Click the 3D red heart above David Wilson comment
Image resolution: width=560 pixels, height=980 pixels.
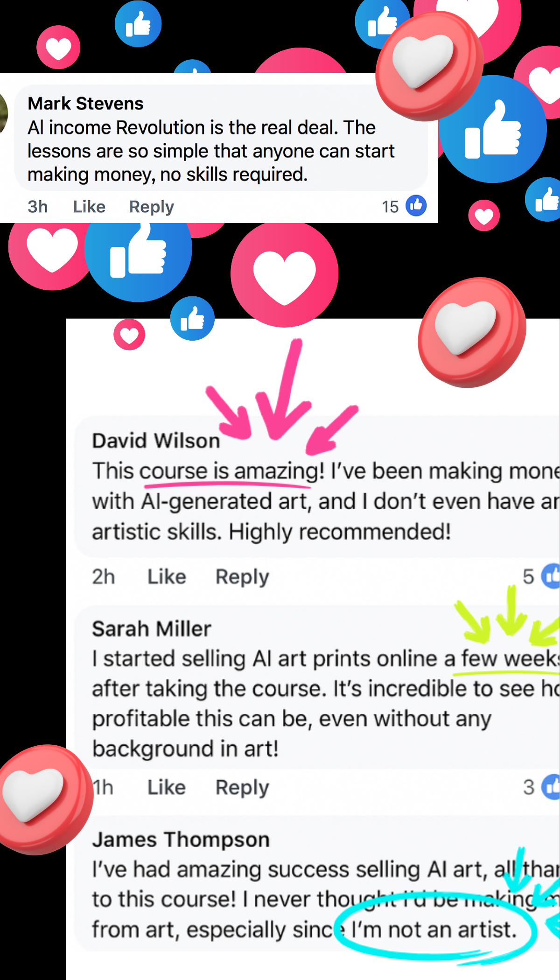coord(472,333)
